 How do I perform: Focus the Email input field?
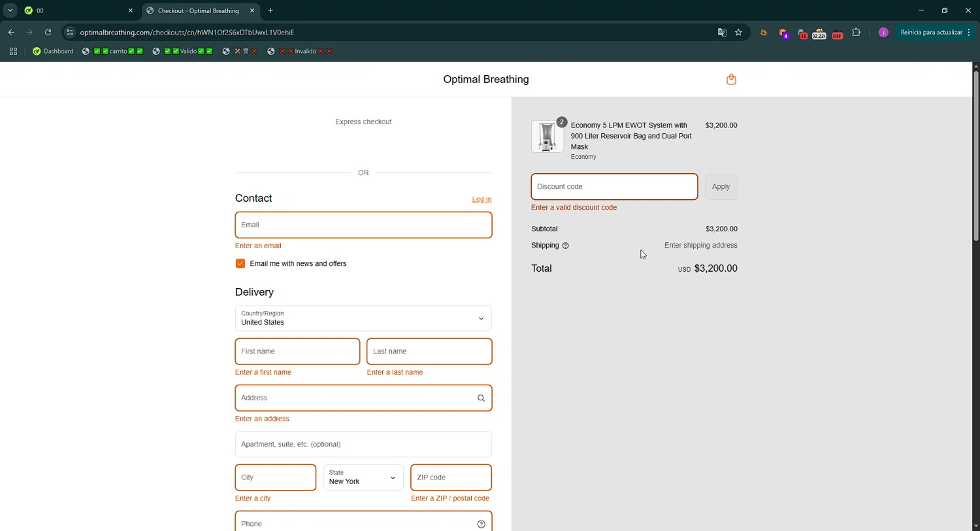[x=363, y=225]
